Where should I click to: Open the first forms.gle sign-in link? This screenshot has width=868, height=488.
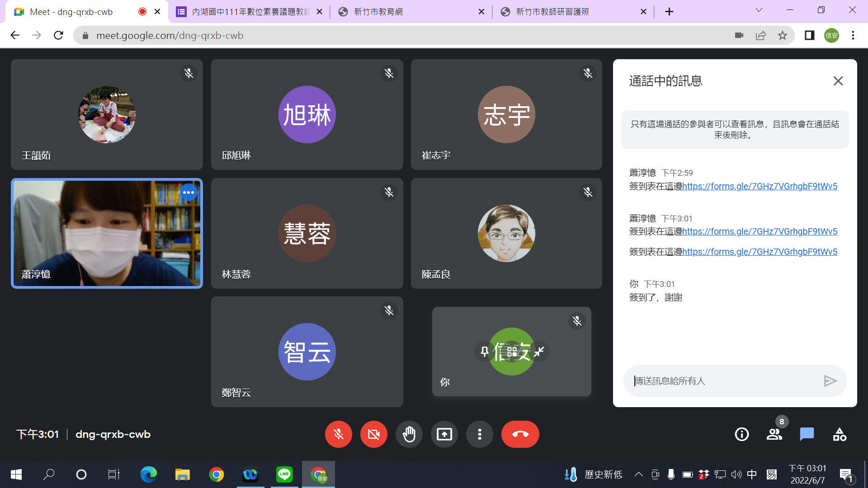[759, 186]
